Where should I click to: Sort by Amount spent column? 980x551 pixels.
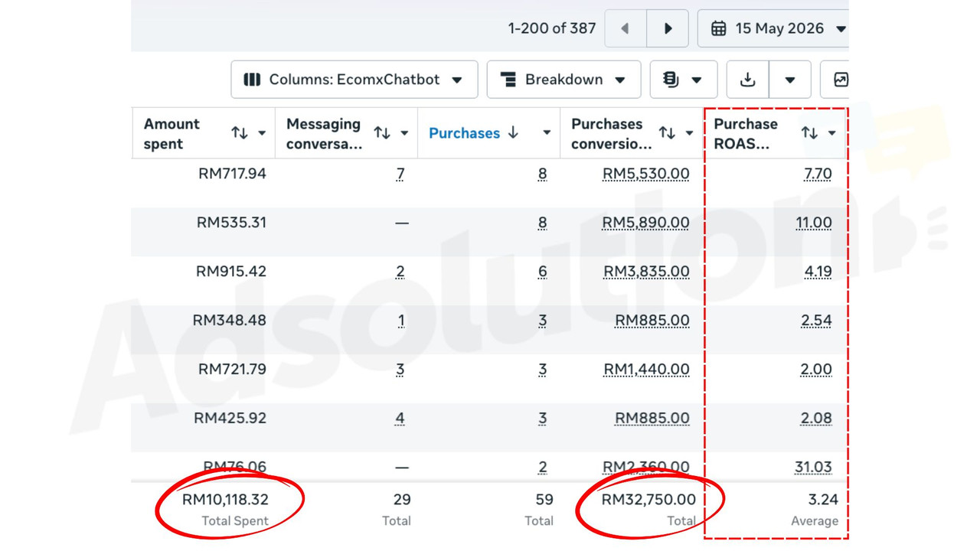tap(240, 133)
